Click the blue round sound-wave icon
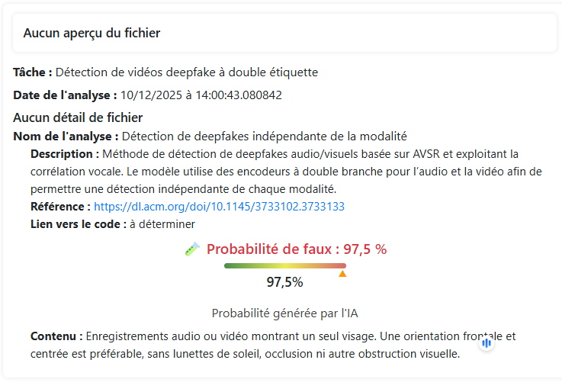562x392 pixels. pyautogui.click(x=487, y=343)
